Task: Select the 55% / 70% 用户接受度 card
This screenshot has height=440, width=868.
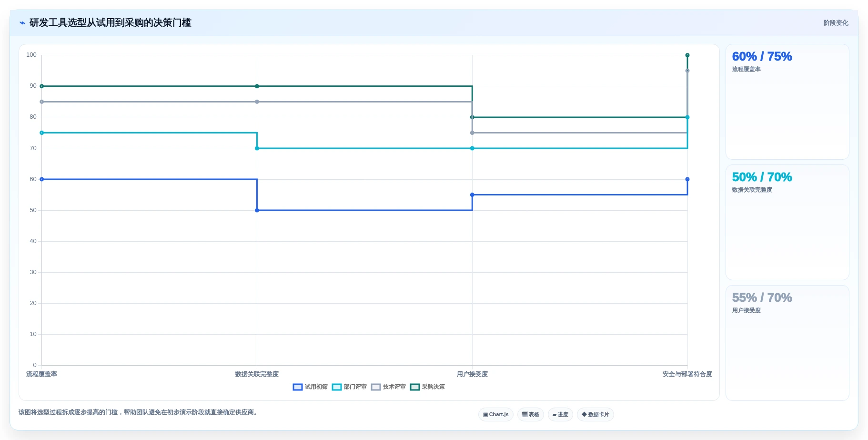Action: point(787,343)
